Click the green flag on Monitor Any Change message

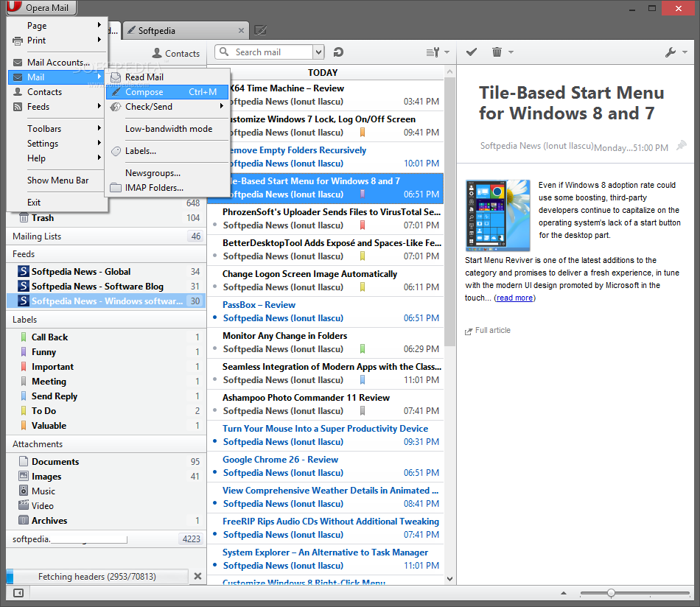(x=363, y=348)
